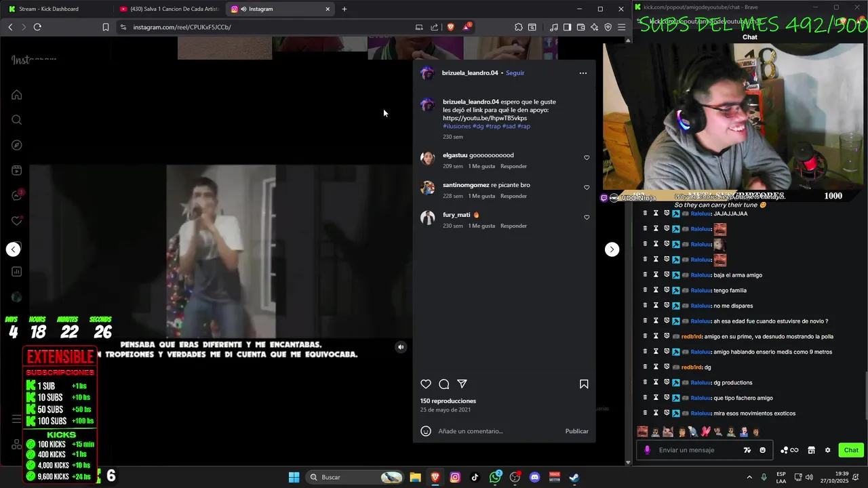Switch to the Stream - Kick Dashboard tab
The width and height of the screenshot is (868, 488).
56,9
